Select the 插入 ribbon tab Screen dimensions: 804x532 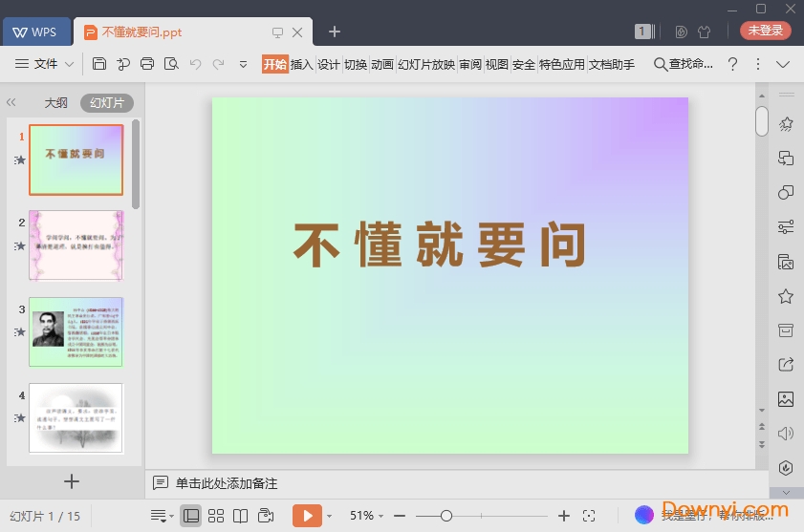click(301, 64)
